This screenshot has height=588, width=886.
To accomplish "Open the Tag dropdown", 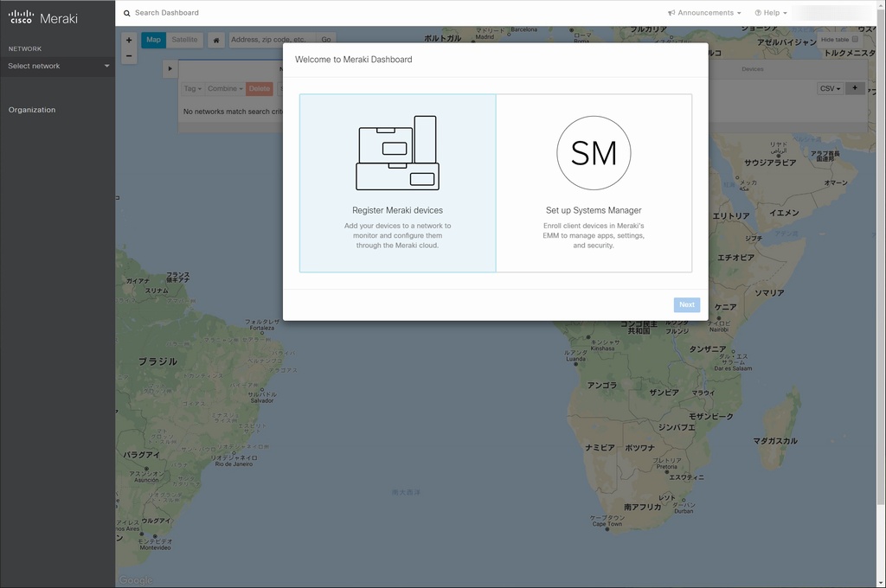I will coord(193,89).
